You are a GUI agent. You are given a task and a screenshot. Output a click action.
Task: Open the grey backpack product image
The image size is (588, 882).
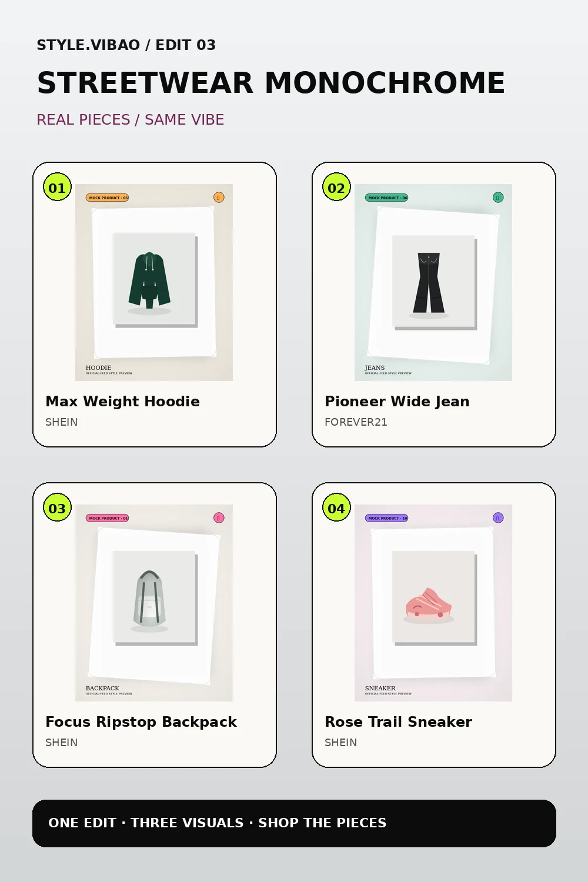click(154, 603)
